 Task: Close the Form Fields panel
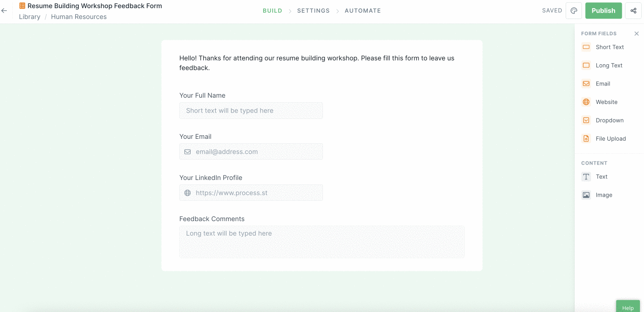click(636, 33)
